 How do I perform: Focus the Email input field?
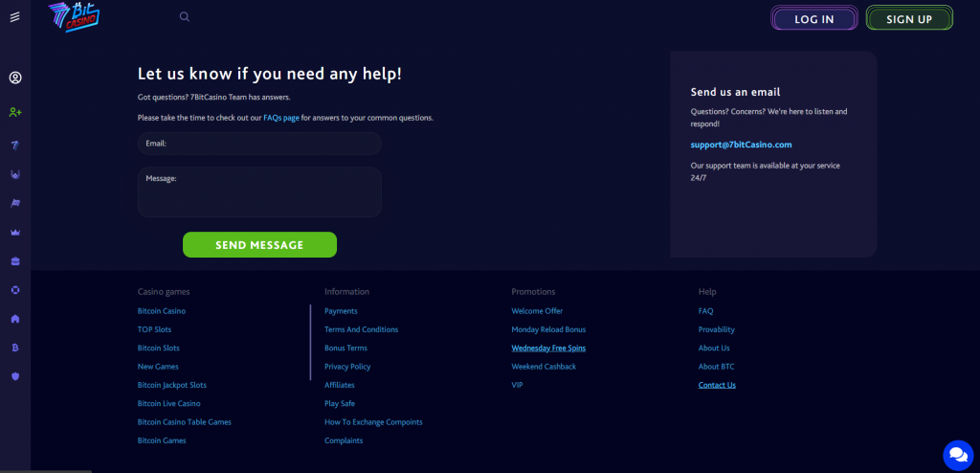pyautogui.click(x=259, y=144)
